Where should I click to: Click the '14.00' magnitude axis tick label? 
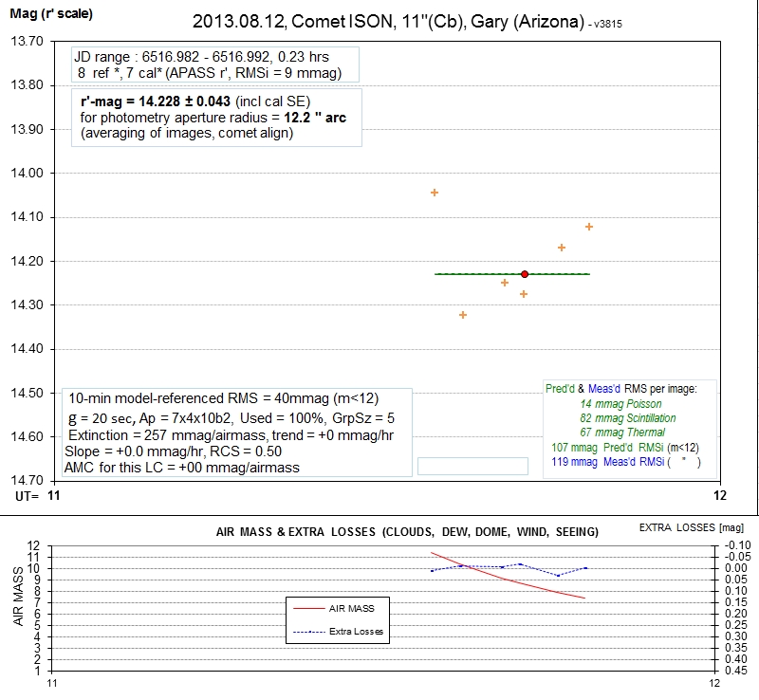pos(27,173)
